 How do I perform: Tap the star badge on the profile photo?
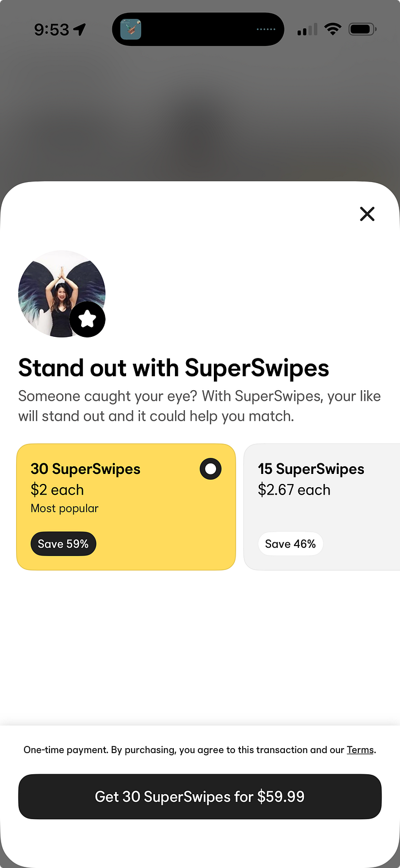[x=87, y=319]
